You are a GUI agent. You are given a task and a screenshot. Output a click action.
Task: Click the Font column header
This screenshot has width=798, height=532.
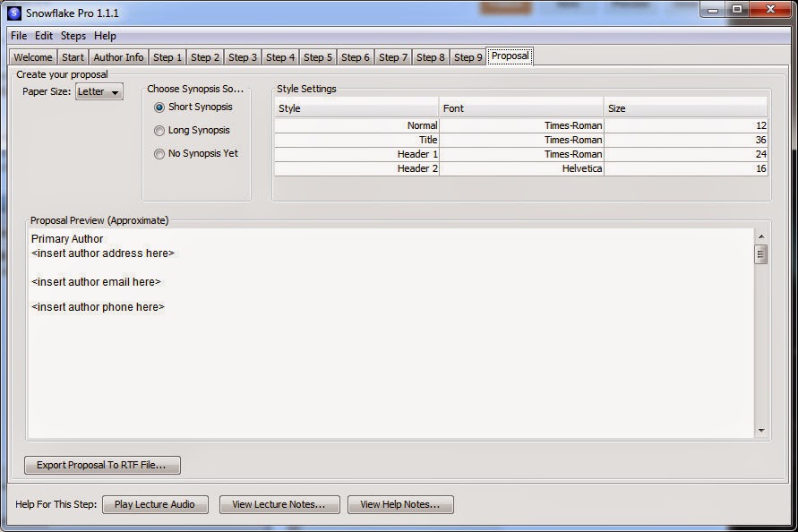[521, 108]
